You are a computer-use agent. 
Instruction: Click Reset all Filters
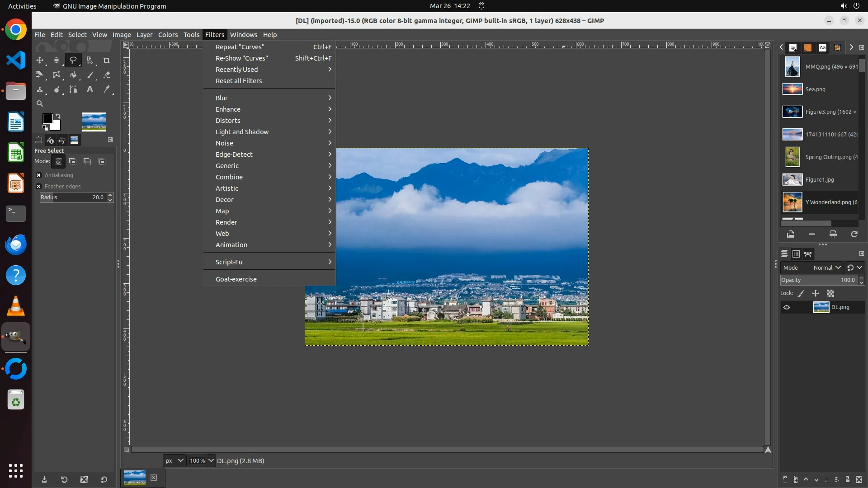[x=239, y=81]
